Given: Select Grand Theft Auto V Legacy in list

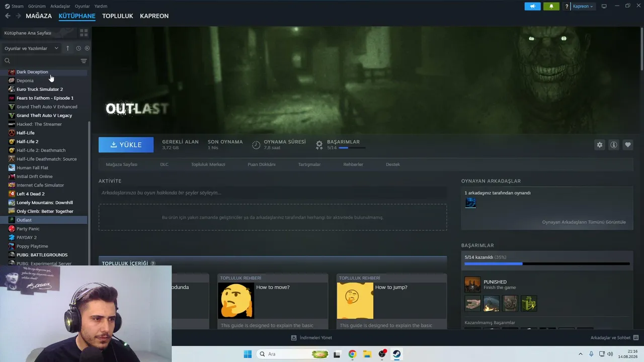Looking at the screenshot, I should coord(44,116).
